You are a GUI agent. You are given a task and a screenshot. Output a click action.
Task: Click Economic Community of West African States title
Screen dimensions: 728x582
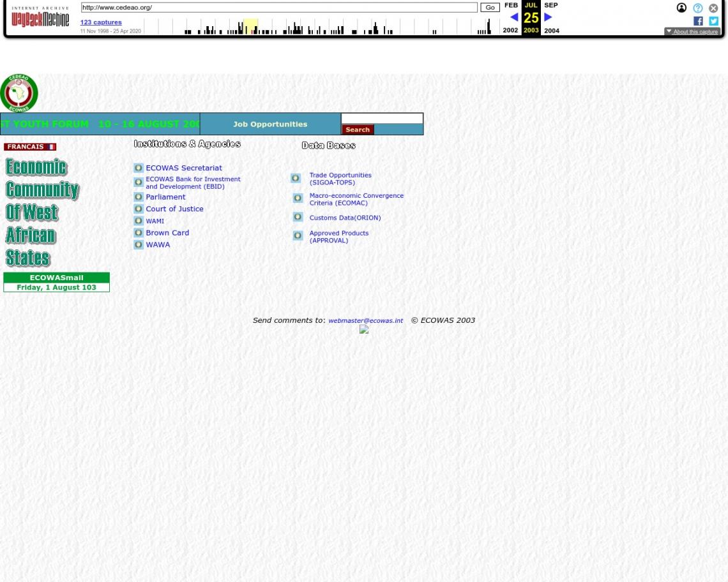click(42, 212)
